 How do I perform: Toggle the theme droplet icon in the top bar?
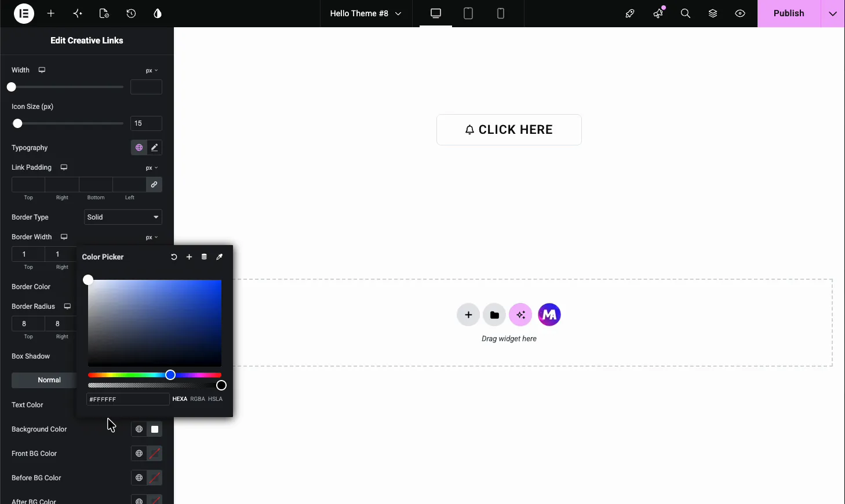click(x=158, y=13)
